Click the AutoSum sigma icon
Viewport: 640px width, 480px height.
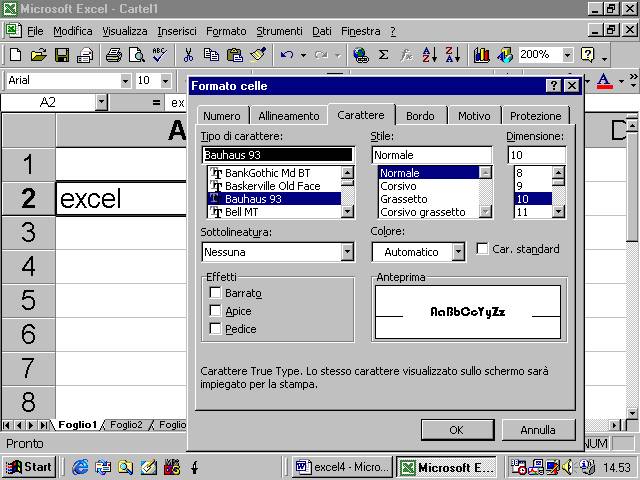[383, 55]
